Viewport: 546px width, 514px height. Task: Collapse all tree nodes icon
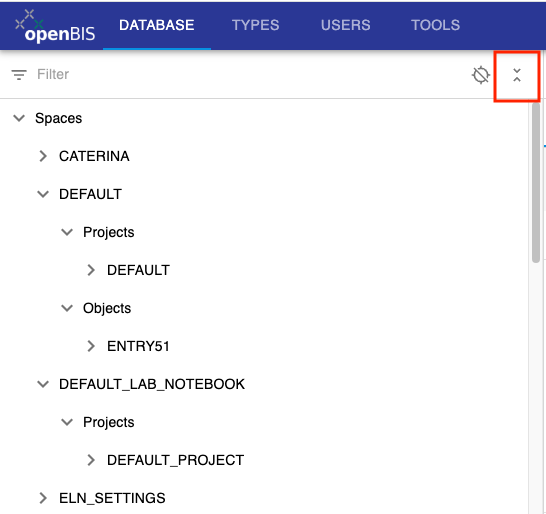(x=517, y=75)
